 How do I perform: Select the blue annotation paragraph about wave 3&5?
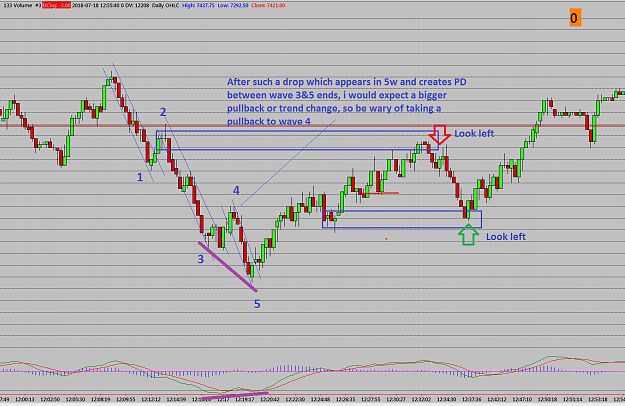[x=346, y=102]
